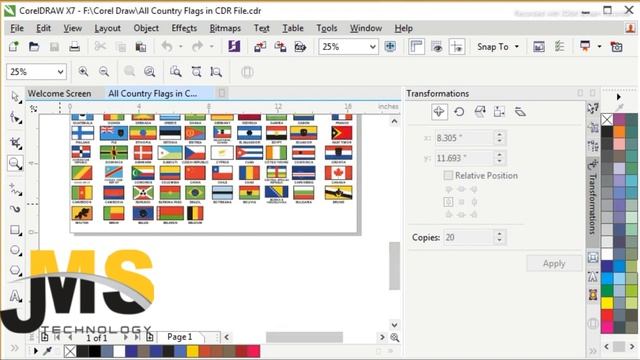Select the Artistic Media tool
Screen dimensions: 640x360
(x=16, y=209)
